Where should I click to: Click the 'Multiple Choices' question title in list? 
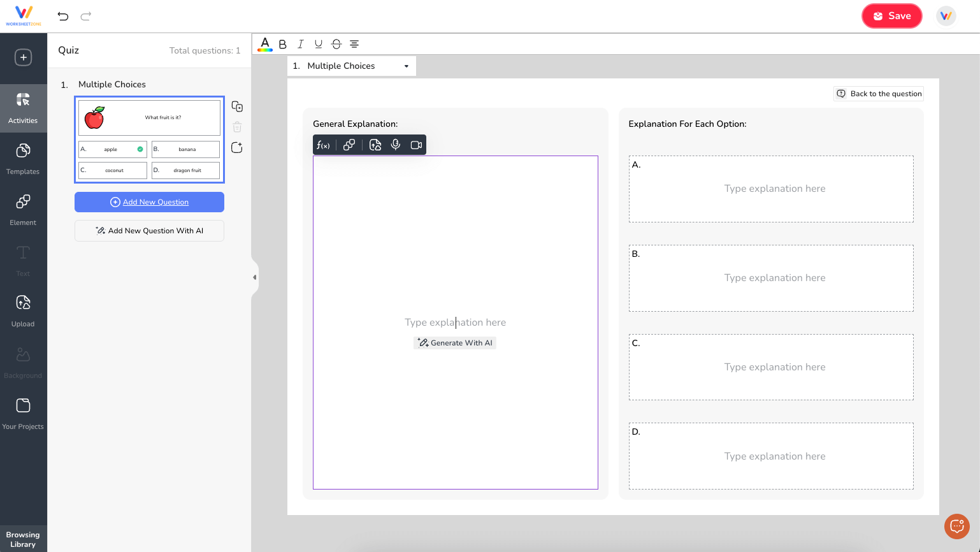pos(112,84)
